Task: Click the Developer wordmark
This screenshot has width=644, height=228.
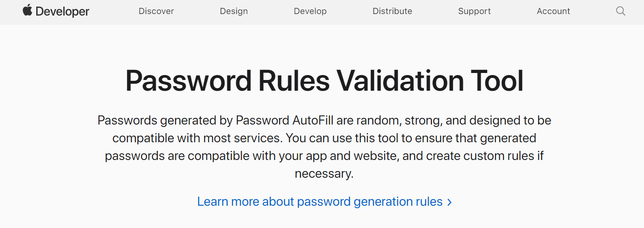Action: point(62,12)
